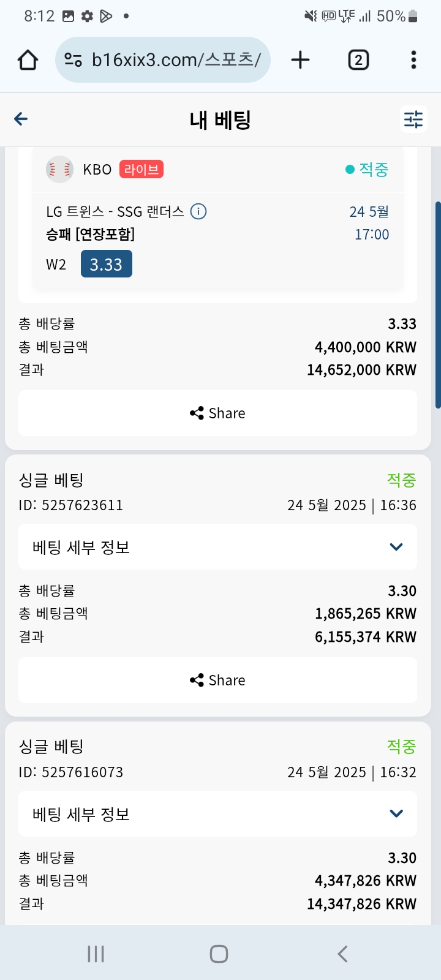
Task: Expand 베팅 세부 정보 for bet 5257616073
Action: tap(396, 813)
